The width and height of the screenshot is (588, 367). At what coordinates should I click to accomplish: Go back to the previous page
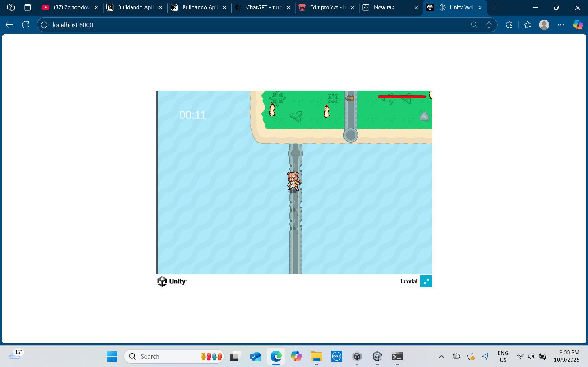pyautogui.click(x=9, y=25)
